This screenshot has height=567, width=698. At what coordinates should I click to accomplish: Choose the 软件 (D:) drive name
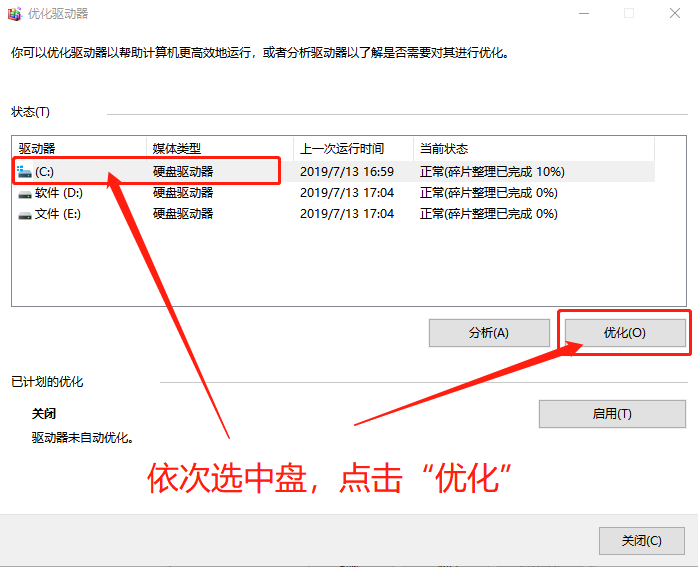[x=59, y=193]
